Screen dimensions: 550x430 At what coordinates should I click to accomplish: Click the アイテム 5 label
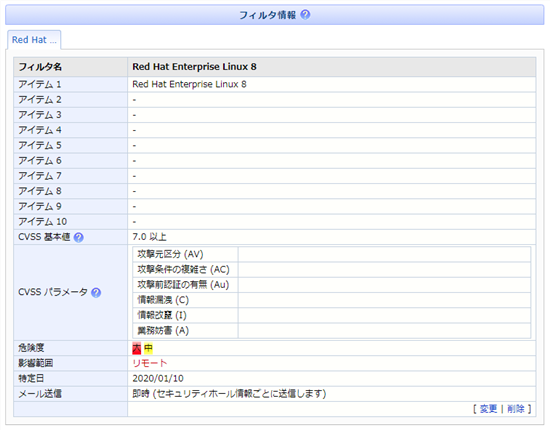click(x=40, y=145)
